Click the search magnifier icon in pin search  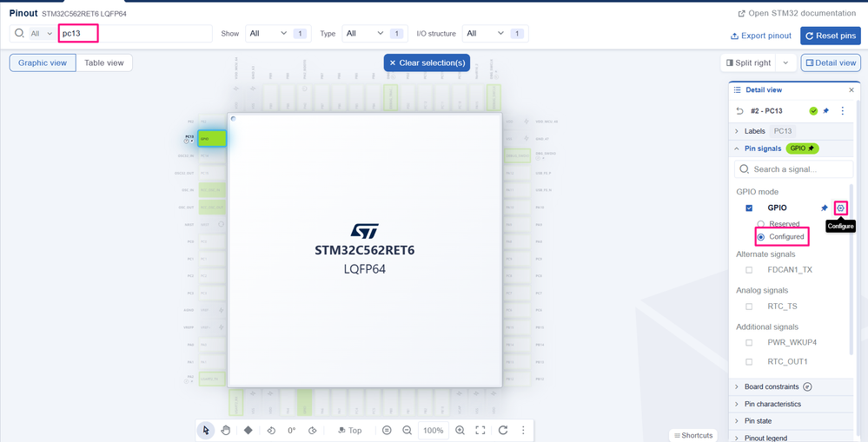19,33
